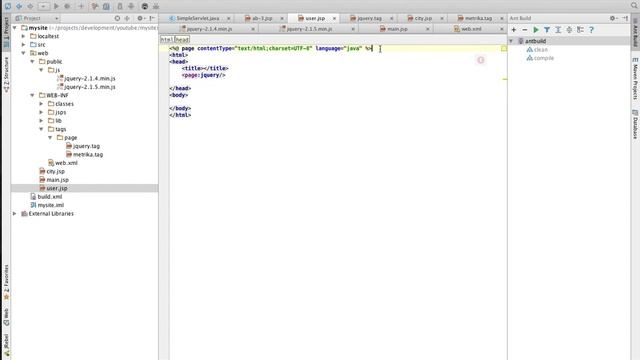Expand External Libraries node
The image size is (640, 360).
15,213
